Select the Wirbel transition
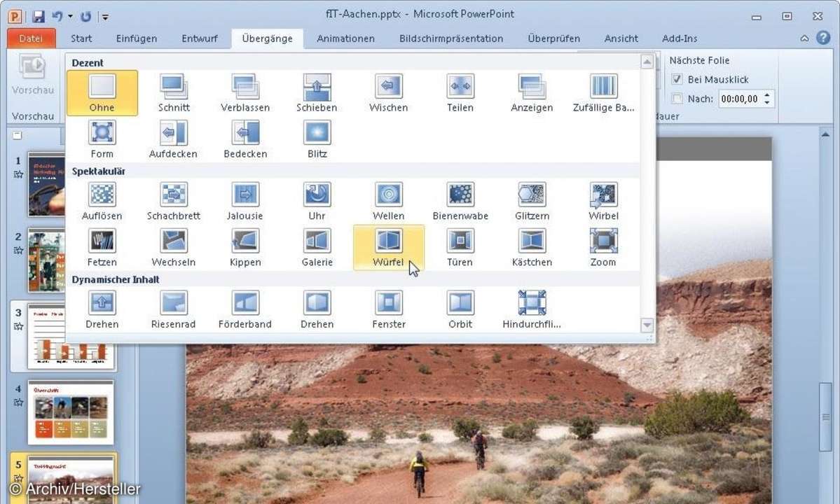 click(x=604, y=202)
